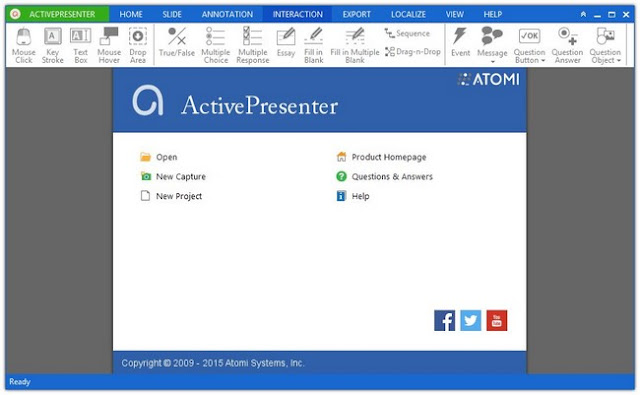Viewport: 640px width, 395px height.
Task: Open the EXPORT ribbon tab
Action: pyautogui.click(x=356, y=14)
